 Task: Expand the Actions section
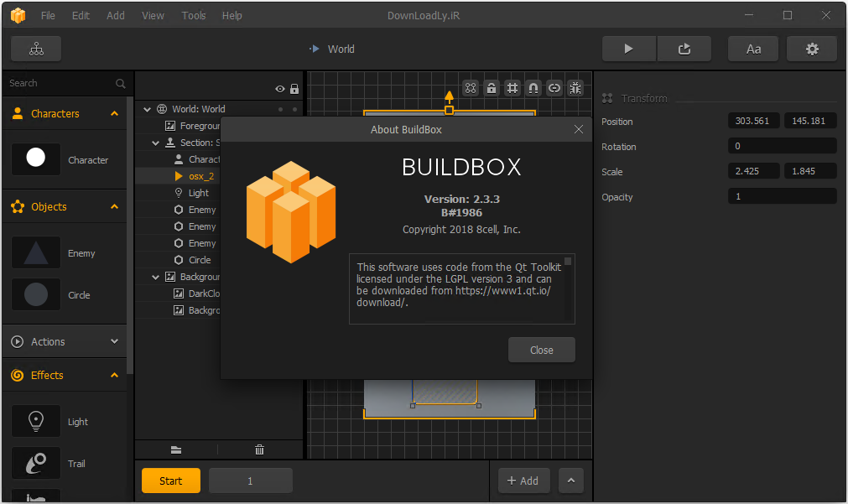click(115, 341)
